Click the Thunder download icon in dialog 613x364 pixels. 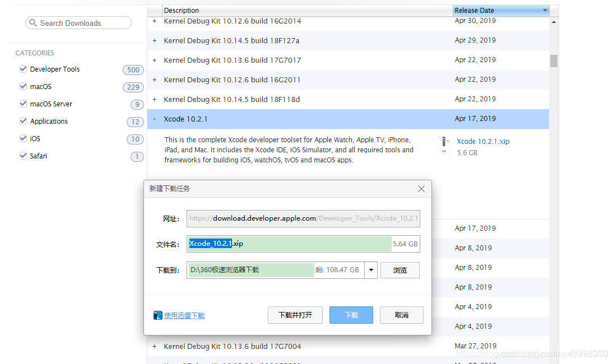coord(157,315)
